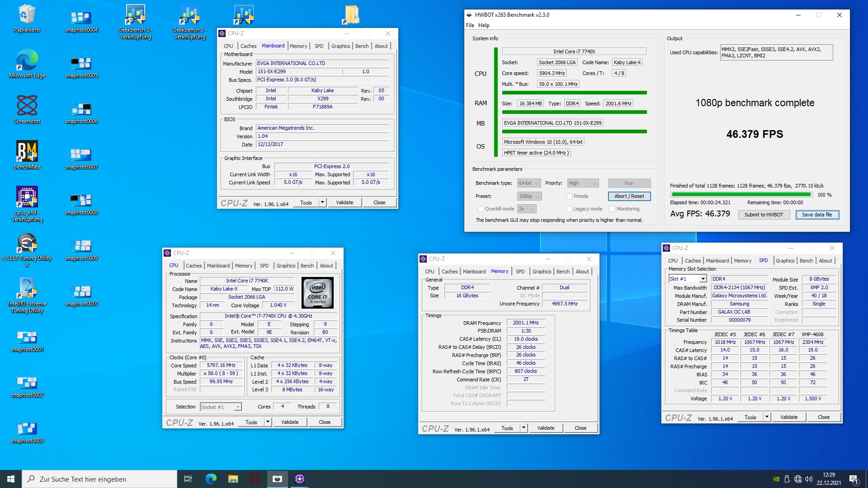Image resolution: width=868 pixels, height=488 pixels.
Task: Open the notification center icon
Action: click(x=854, y=479)
